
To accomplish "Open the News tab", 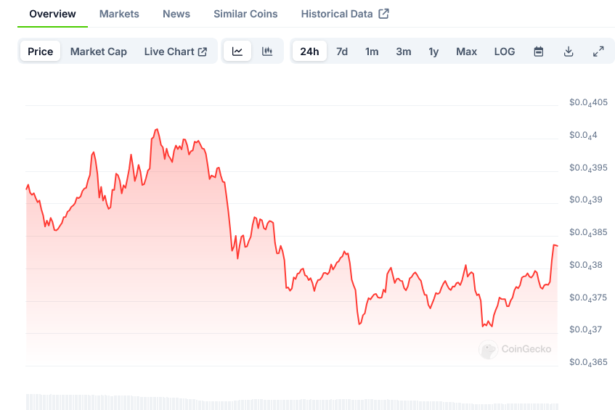I will point(176,14).
